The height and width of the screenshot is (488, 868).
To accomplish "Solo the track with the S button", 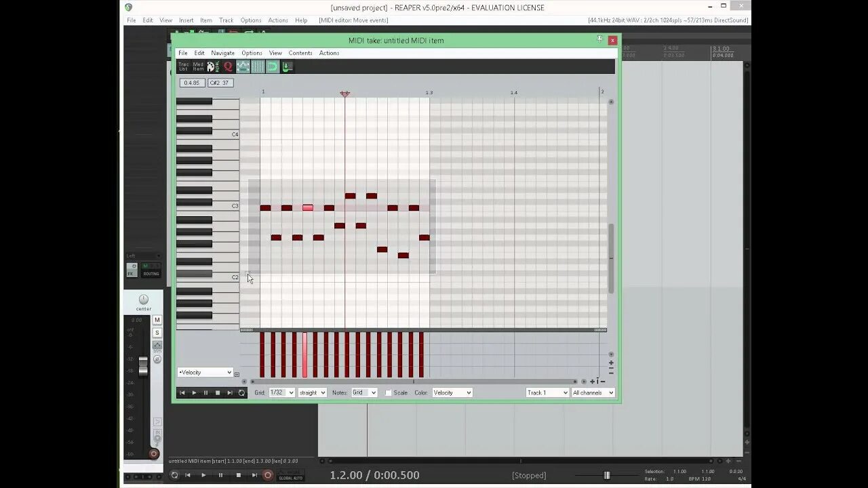I will [157, 332].
